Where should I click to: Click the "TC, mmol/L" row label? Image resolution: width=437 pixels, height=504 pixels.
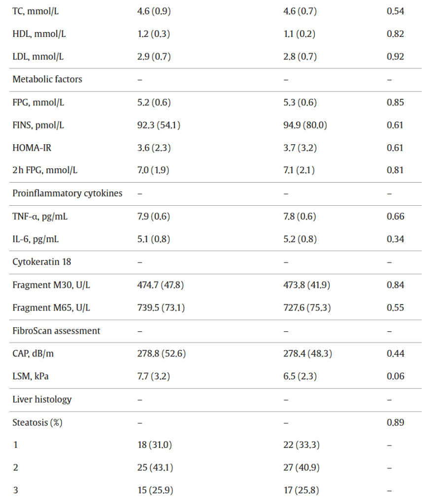click(x=34, y=11)
